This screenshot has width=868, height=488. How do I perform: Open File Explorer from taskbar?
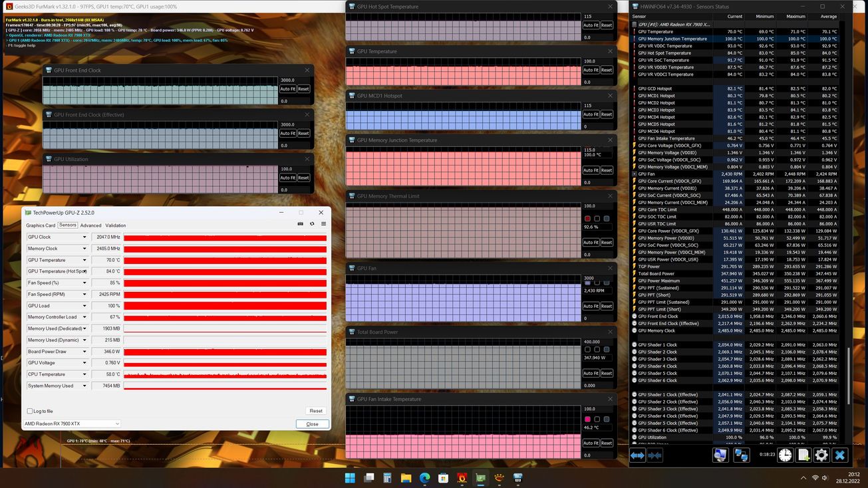pyautogui.click(x=406, y=478)
